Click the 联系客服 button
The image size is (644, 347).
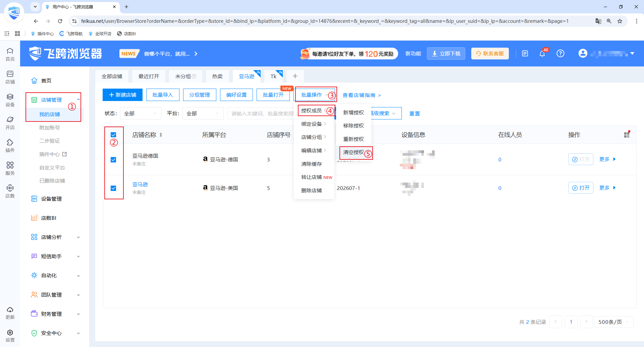pos(490,54)
